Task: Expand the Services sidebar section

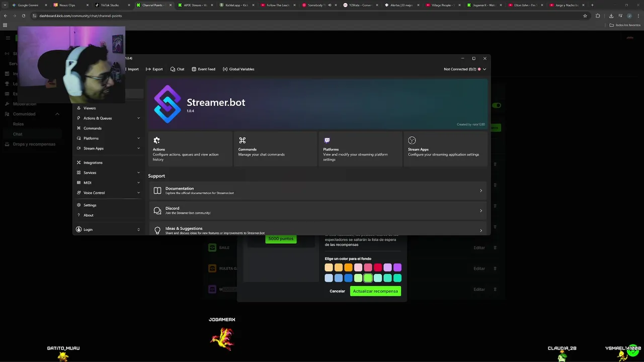Action: tap(138, 172)
